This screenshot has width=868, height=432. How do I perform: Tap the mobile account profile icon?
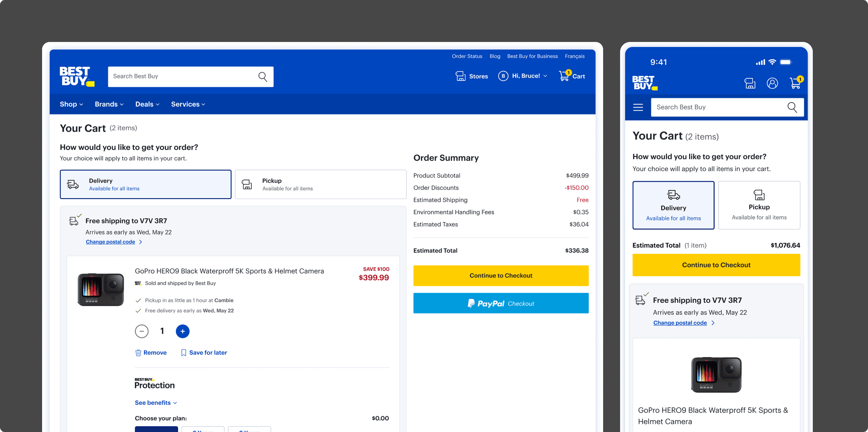click(x=772, y=83)
